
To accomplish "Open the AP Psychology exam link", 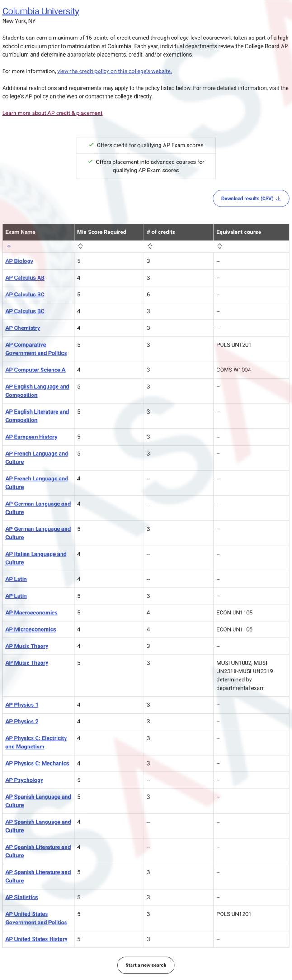I will [24, 780].
